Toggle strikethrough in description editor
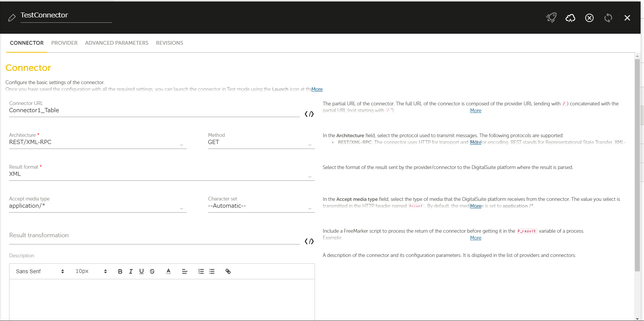Screen dimensions: 644x321 (x=152, y=271)
